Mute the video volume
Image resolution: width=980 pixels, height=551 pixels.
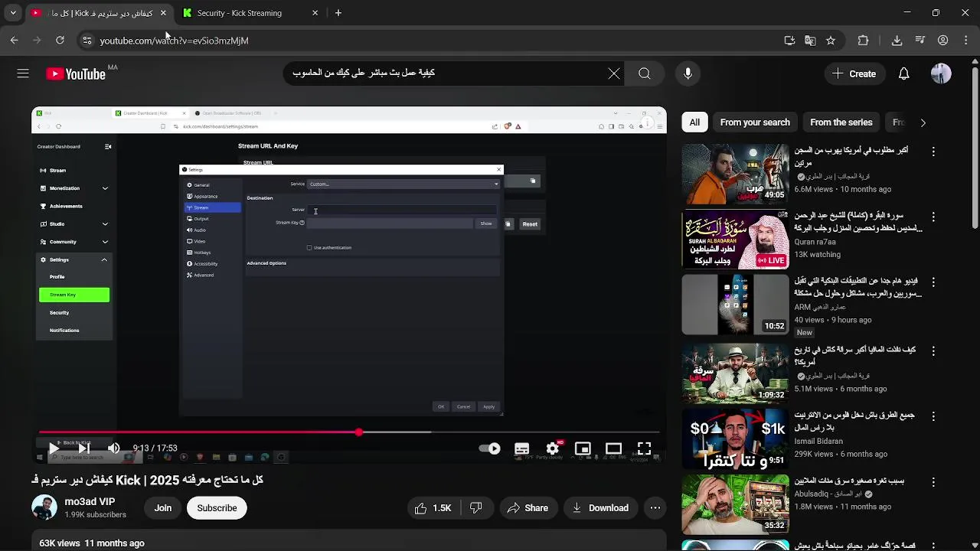114,448
